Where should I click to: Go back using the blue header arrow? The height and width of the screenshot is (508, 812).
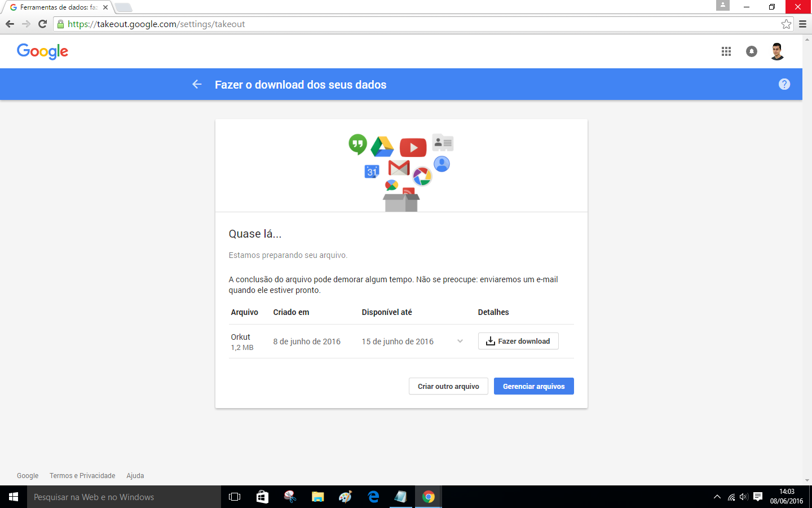pyautogui.click(x=197, y=84)
